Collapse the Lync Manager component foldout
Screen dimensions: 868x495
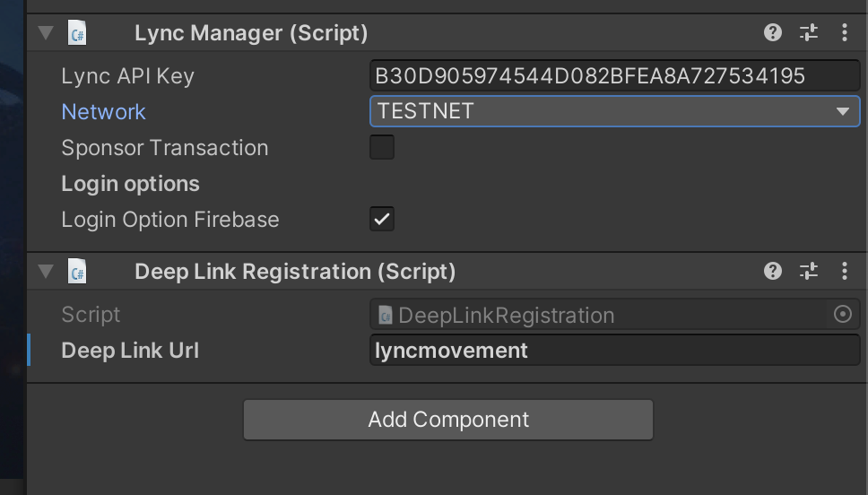pos(46,32)
